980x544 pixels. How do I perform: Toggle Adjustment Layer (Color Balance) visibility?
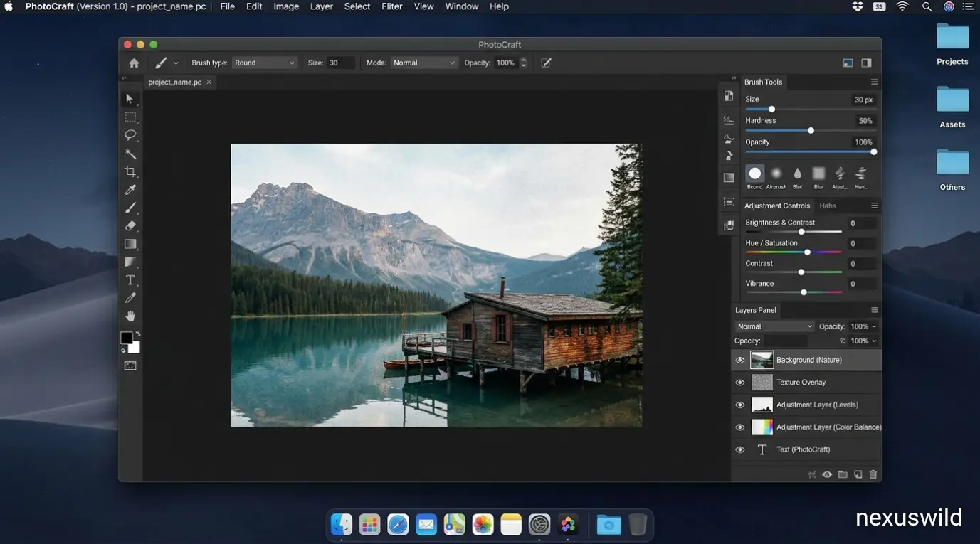click(x=740, y=427)
